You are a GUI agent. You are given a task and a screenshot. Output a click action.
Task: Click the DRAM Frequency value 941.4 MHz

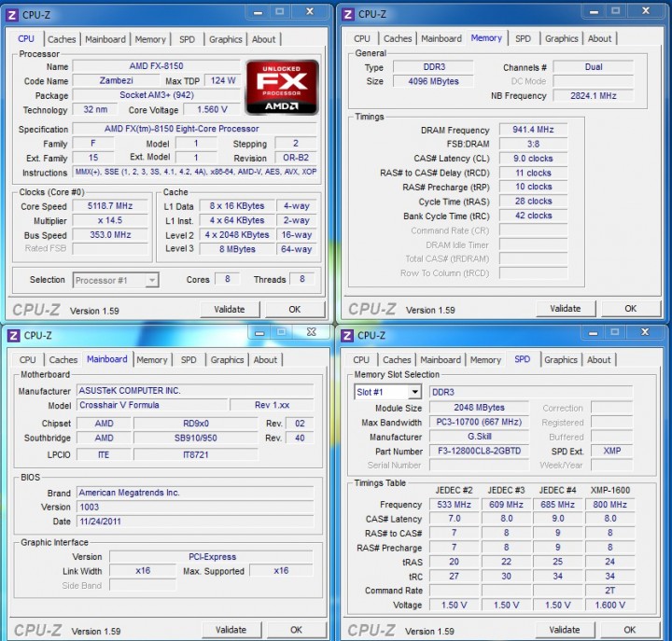(x=533, y=130)
